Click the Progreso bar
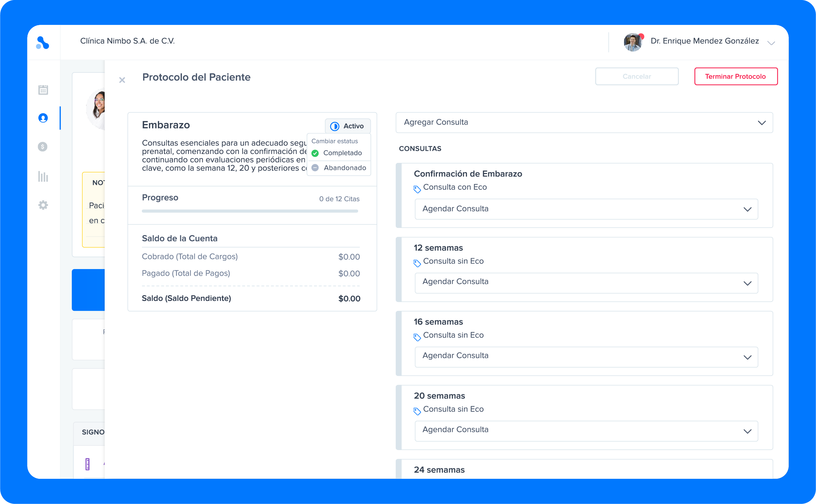Viewport: 816px width, 504px height. (250, 211)
